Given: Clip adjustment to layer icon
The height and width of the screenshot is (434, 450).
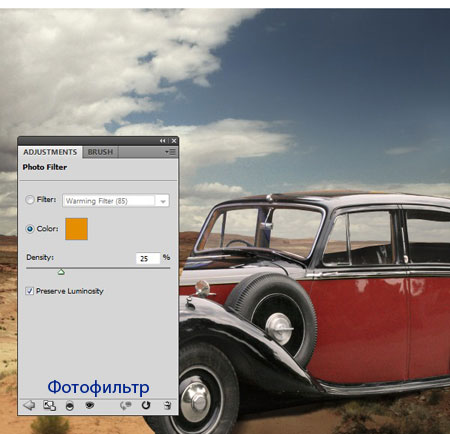Looking at the screenshot, I should (70, 406).
